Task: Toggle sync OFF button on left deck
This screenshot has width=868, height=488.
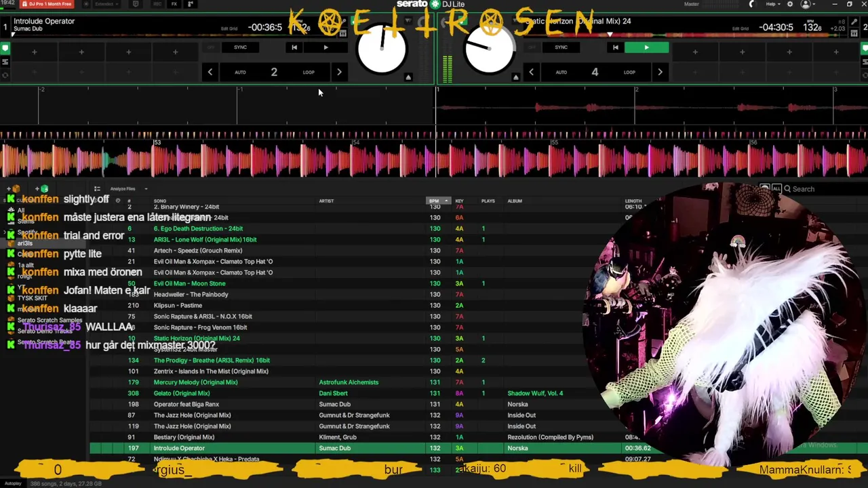Action: [211, 47]
